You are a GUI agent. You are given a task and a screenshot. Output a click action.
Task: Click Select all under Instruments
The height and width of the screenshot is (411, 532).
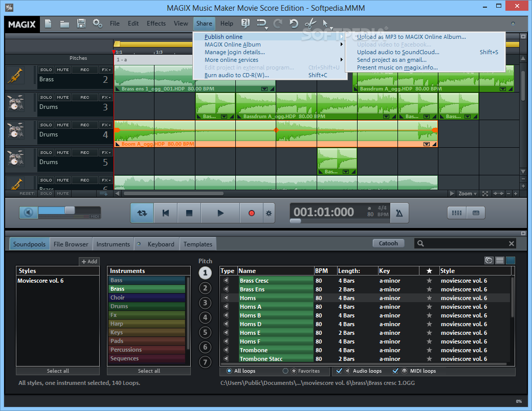(149, 371)
